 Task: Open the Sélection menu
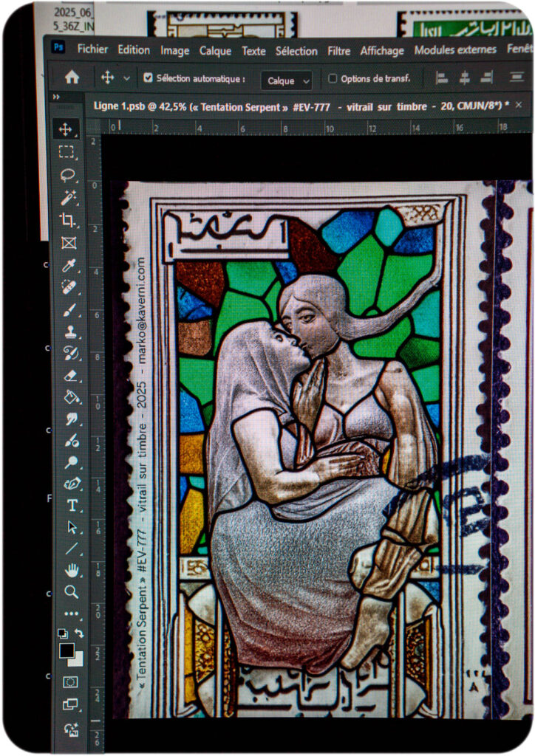coord(296,51)
